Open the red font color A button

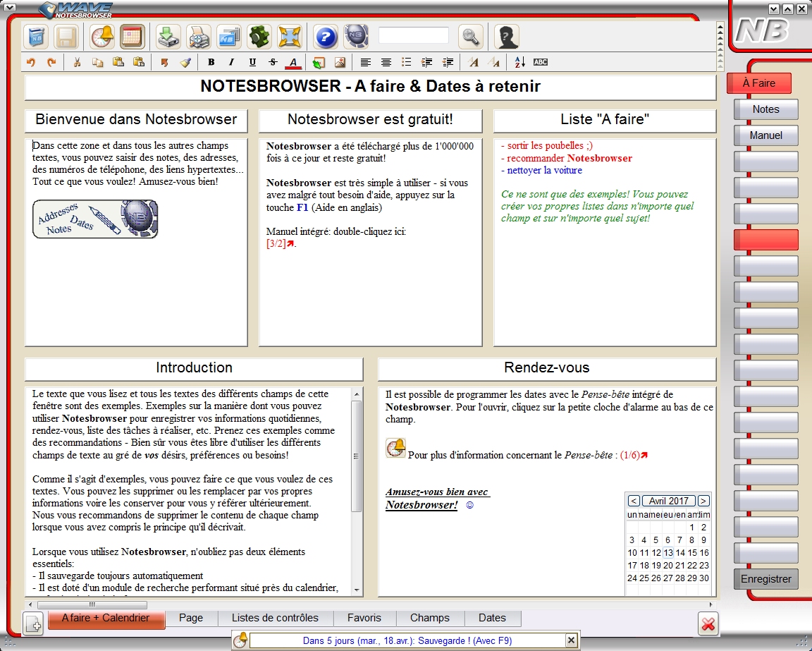(293, 62)
